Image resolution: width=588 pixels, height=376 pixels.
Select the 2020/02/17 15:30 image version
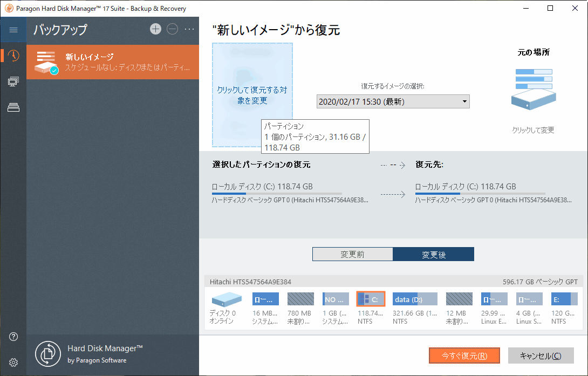pyautogui.click(x=378, y=101)
